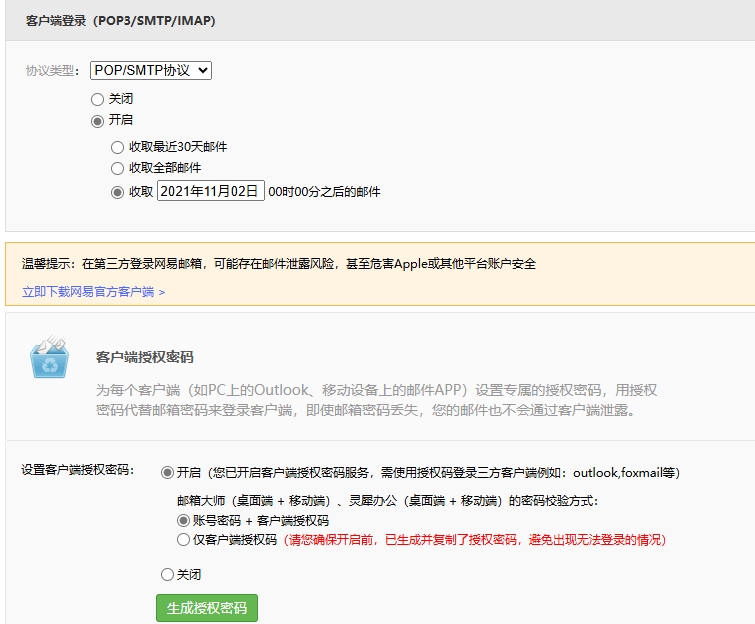The image size is (755, 624).
Task: Click the blue recycle box icon
Action: coord(50,357)
